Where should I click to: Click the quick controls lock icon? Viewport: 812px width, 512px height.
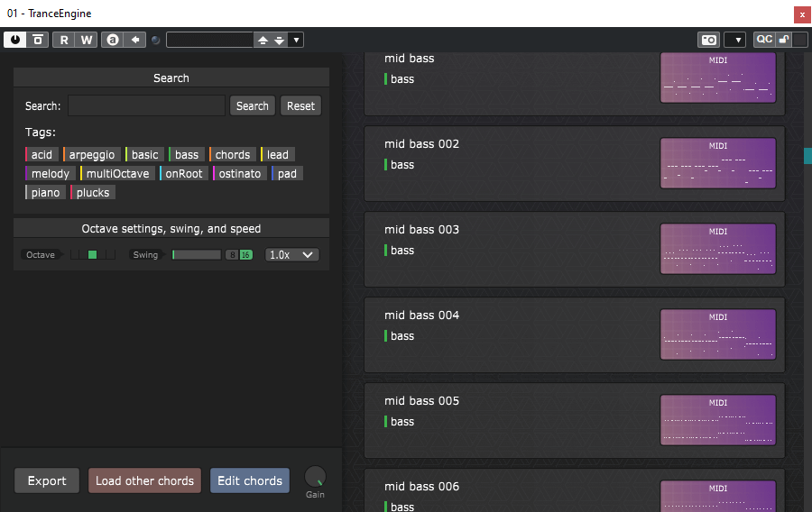coord(784,40)
